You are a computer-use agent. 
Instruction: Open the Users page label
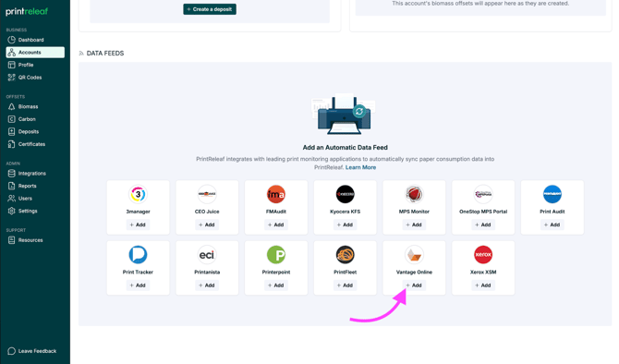(25, 199)
